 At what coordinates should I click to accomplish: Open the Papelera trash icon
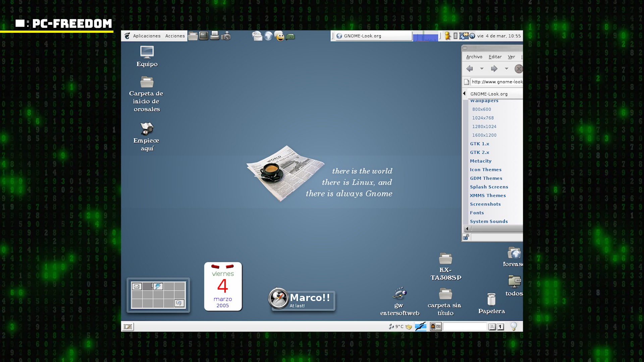point(491,300)
